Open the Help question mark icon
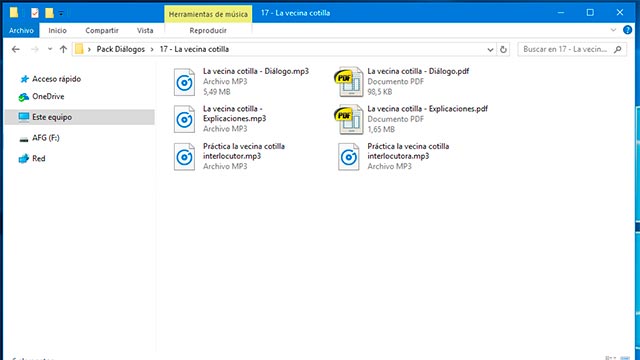640x360 pixels. tap(627, 30)
